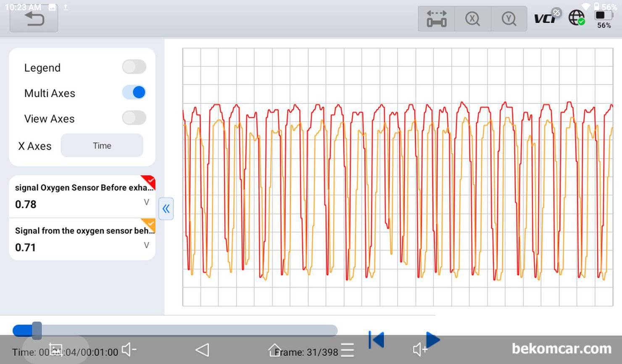
Task: Zoom the X axis with magnifier icon
Action: coord(473,19)
